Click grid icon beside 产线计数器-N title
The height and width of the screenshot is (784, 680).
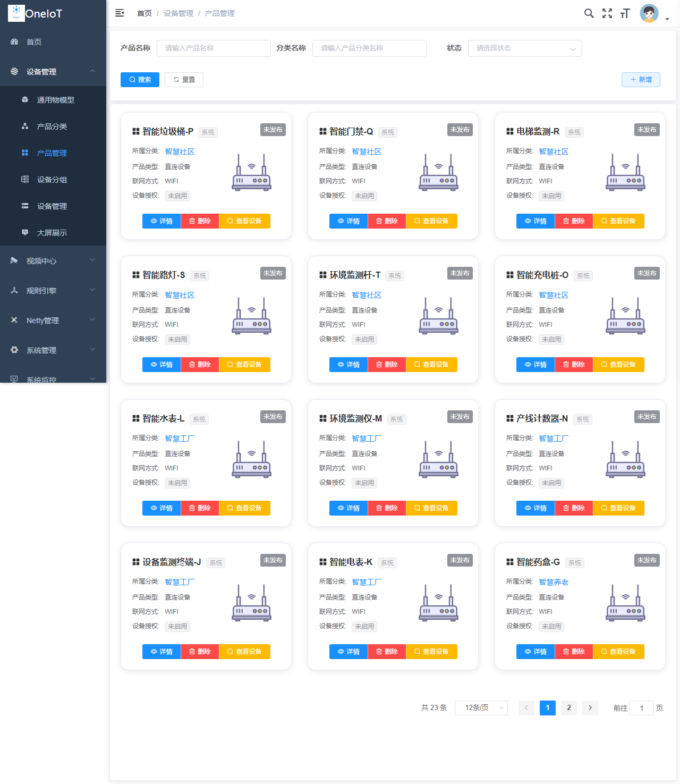point(510,418)
